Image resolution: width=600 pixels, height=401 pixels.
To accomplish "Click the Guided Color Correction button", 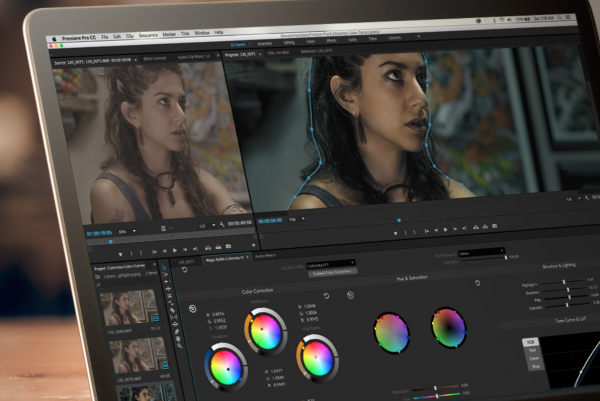I will (x=333, y=272).
